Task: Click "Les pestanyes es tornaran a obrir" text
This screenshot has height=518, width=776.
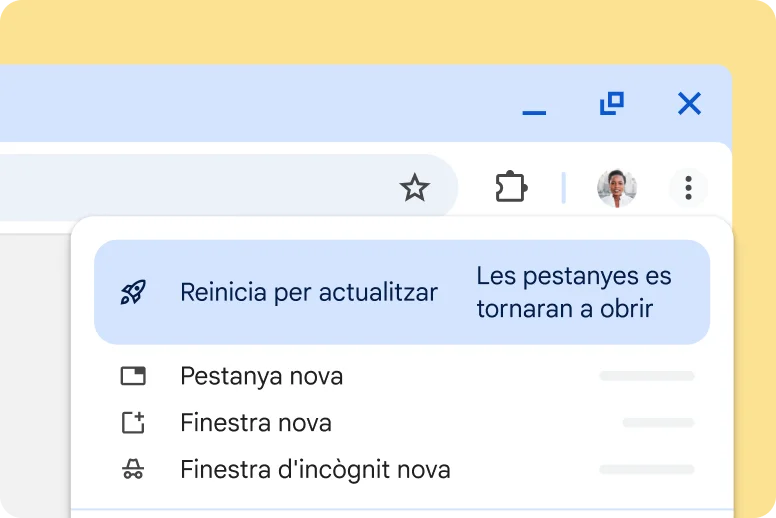Action: (x=573, y=292)
